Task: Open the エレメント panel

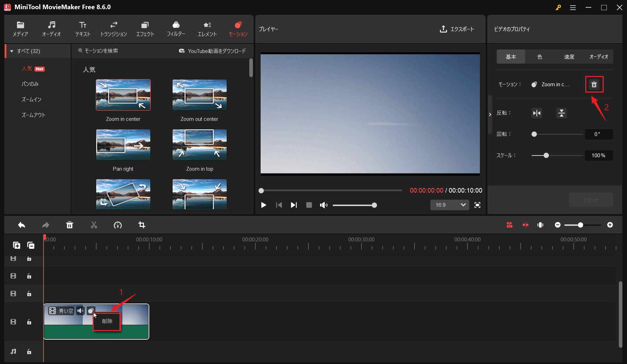Action: [207, 29]
